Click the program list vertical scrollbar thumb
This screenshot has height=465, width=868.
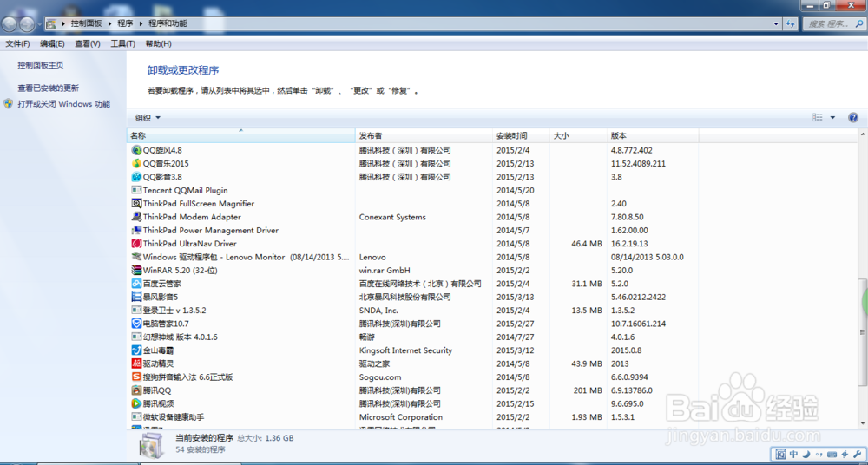pos(862,332)
